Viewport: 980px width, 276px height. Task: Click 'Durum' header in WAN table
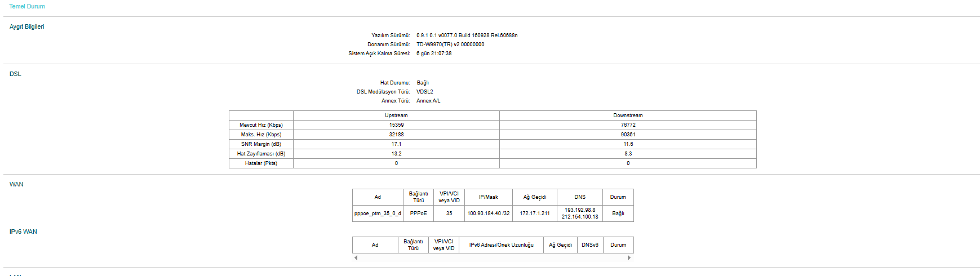tap(618, 197)
